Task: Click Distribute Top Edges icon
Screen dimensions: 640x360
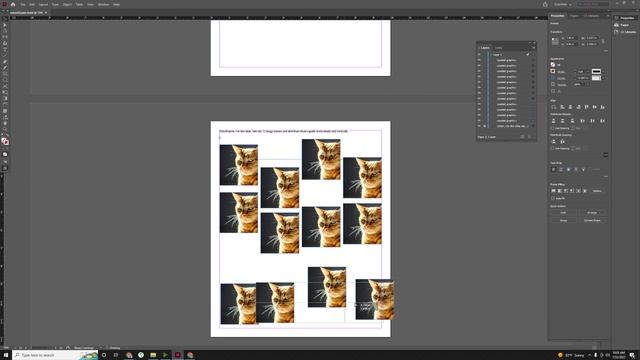Action: [x=553, y=121]
